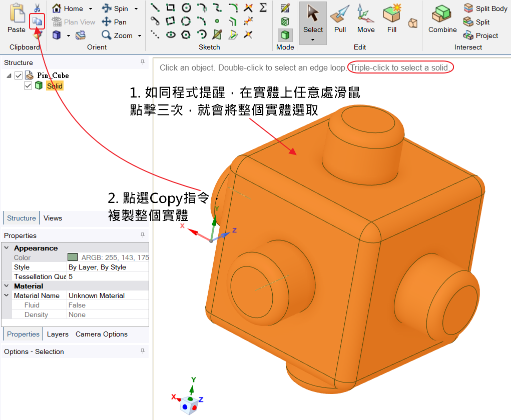Select the Circle sketch tool
The image size is (511, 420).
pyautogui.click(x=186, y=7)
